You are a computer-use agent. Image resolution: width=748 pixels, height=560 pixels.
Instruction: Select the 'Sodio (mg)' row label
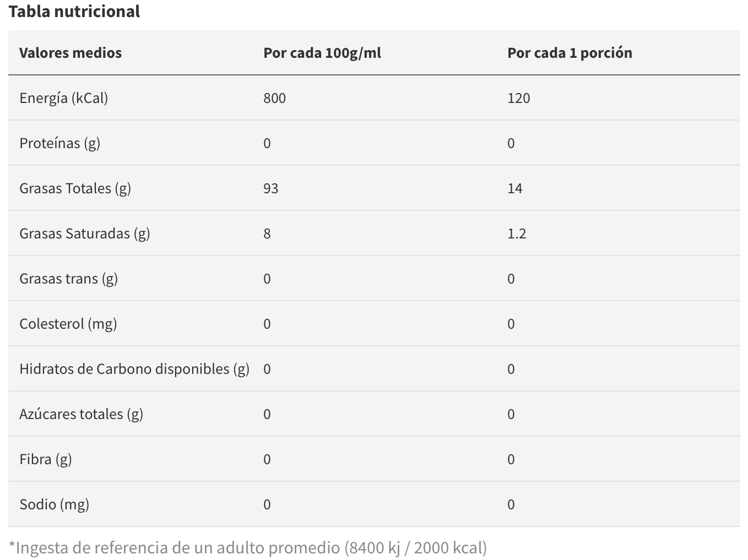[x=54, y=504]
